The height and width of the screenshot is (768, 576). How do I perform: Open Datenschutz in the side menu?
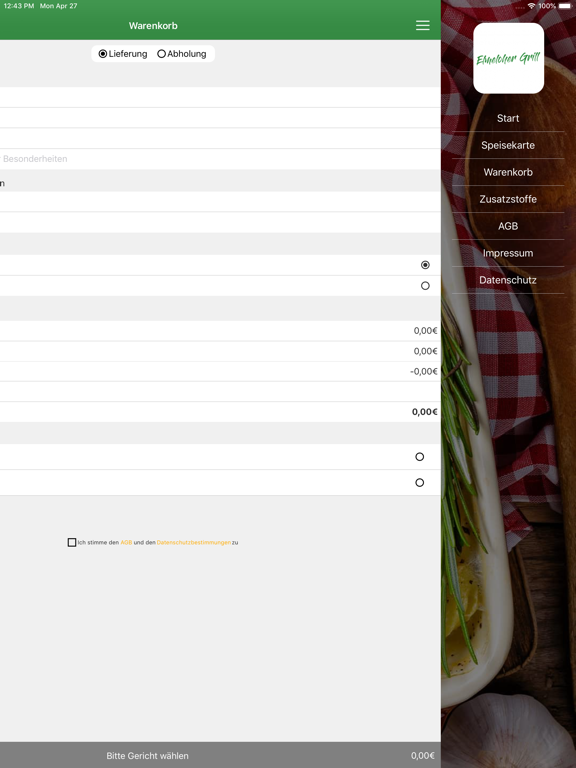tap(508, 280)
